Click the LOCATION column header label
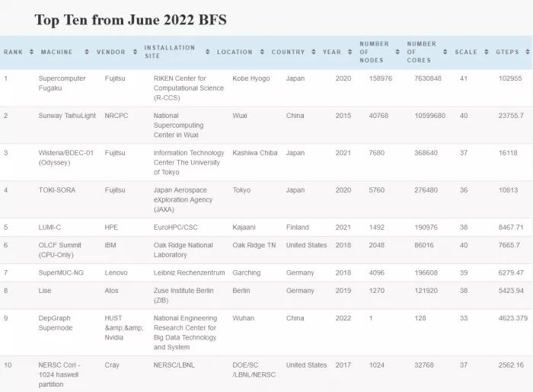 [x=235, y=52]
